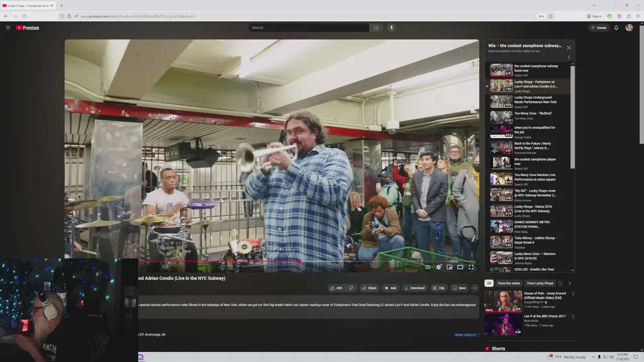Image resolution: width=644 pixels, height=362 pixels.
Task: Like the video with 45K likes
Action: click(336, 288)
